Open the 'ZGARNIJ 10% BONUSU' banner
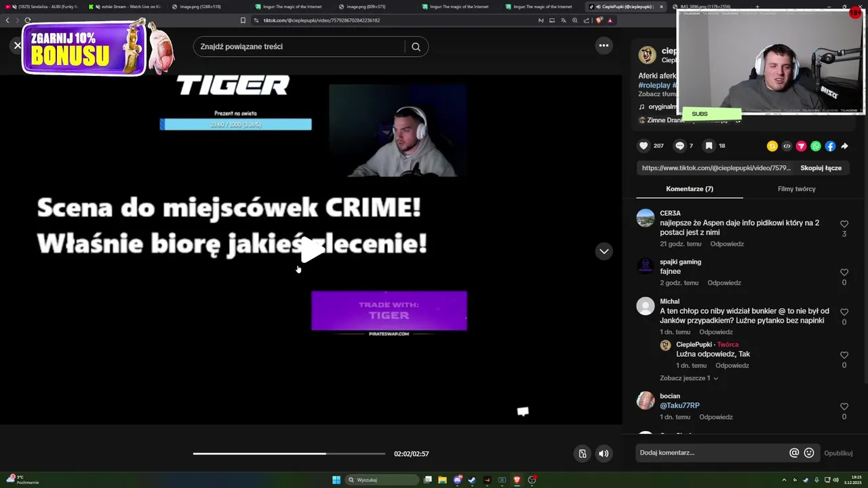Image resolution: width=868 pixels, height=488 pixels. click(x=84, y=49)
